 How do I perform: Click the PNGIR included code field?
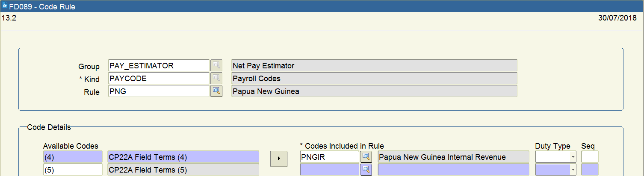click(330, 157)
